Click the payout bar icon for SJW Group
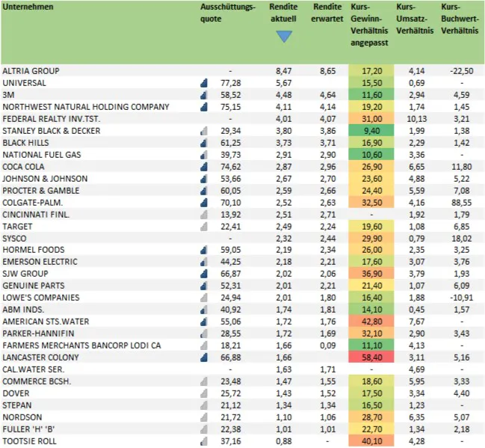The height and width of the screenshot is (448, 485). [x=203, y=274]
